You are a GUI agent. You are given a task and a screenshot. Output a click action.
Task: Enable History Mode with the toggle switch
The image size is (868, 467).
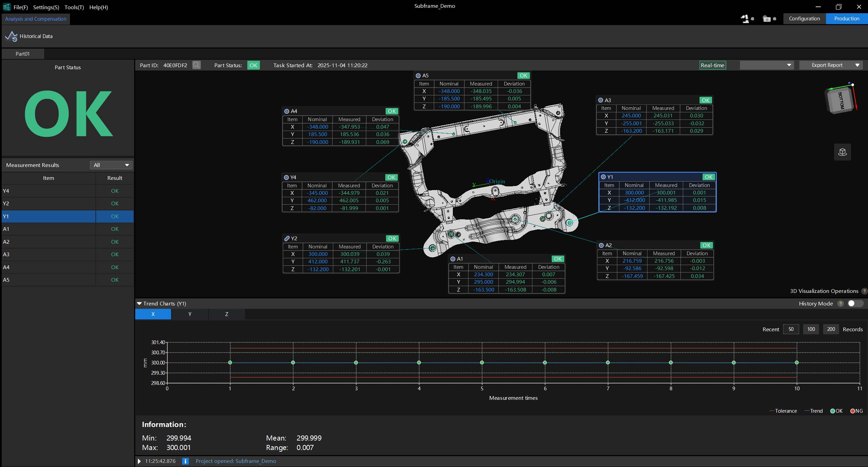coord(855,303)
